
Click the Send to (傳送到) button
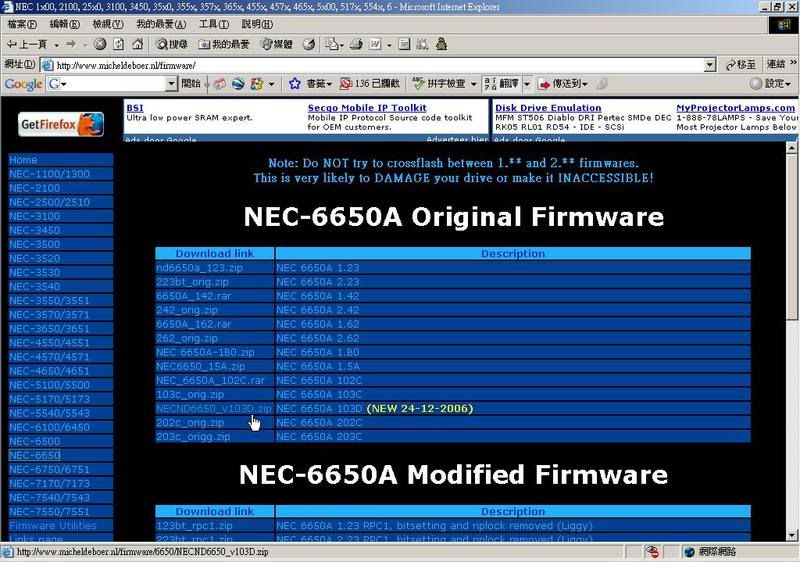[x=563, y=84]
